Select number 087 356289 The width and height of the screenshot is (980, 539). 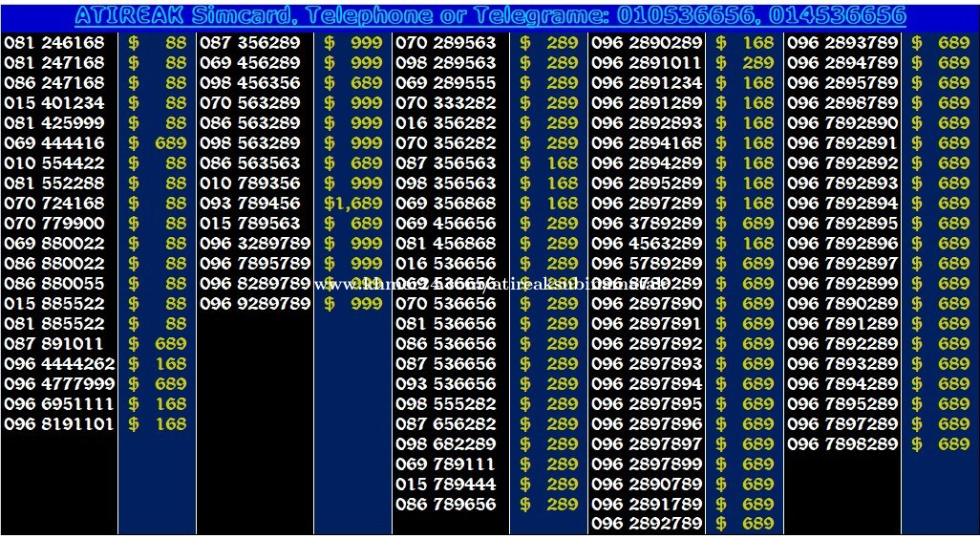tap(250, 43)
